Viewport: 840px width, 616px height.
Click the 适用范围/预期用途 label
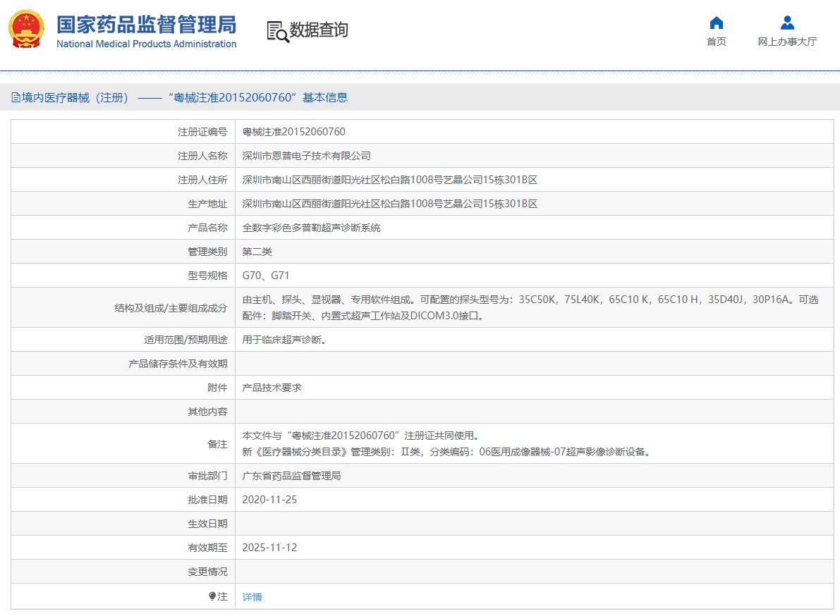coord(186,340)
